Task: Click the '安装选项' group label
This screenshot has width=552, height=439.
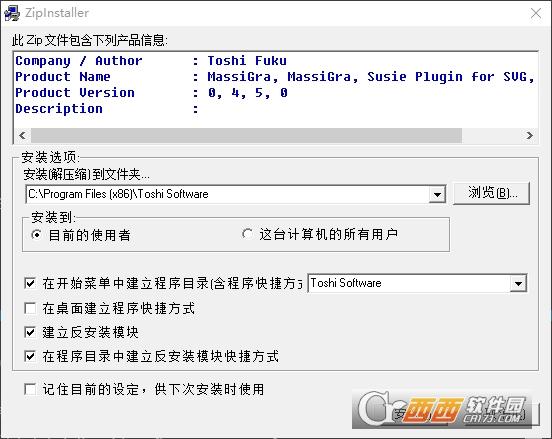Action: pos(51,157)
